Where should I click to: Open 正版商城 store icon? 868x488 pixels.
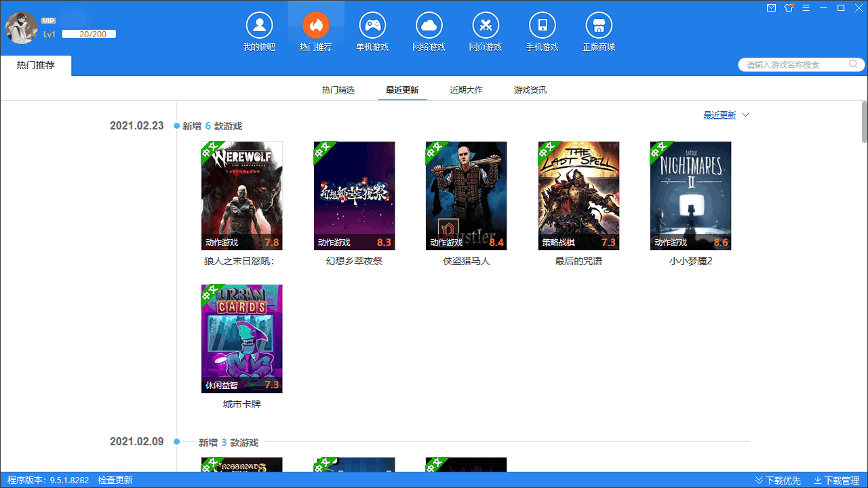pyautogui.click(x=599, y=26)
